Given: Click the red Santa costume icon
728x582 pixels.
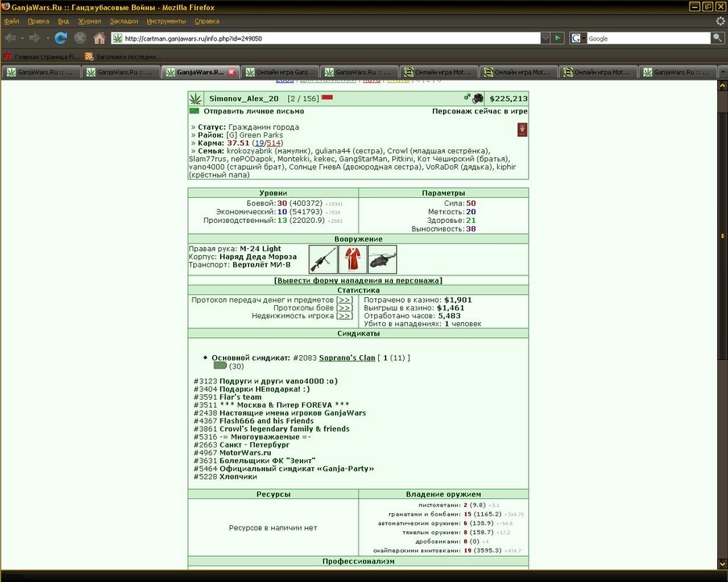Looking at the screenshot, I should (353, 260).
